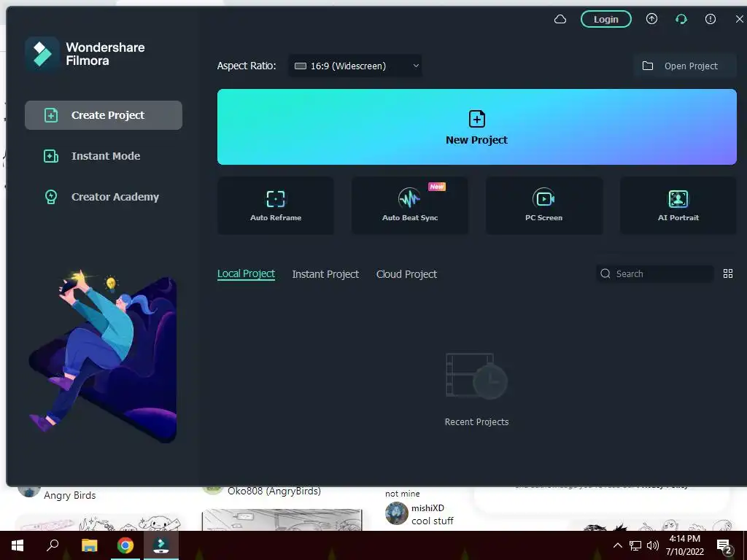Click the project Search field
Image resolution: width=747 pixels, height=560 pixels.
(x=655, y=274)
